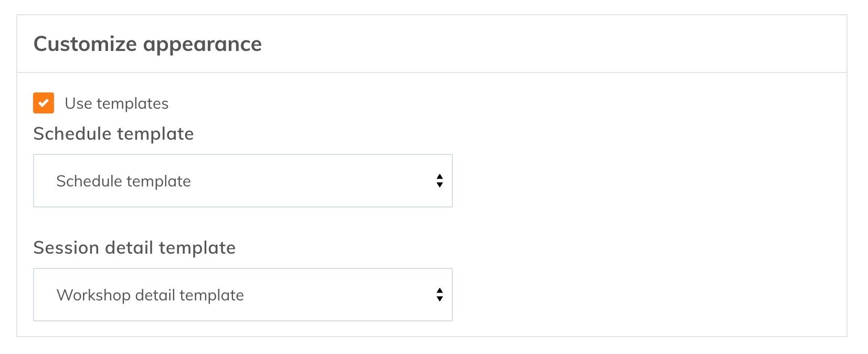
Task: Click the "Schedule template" field label above the select
Action: tap(113, 134)
